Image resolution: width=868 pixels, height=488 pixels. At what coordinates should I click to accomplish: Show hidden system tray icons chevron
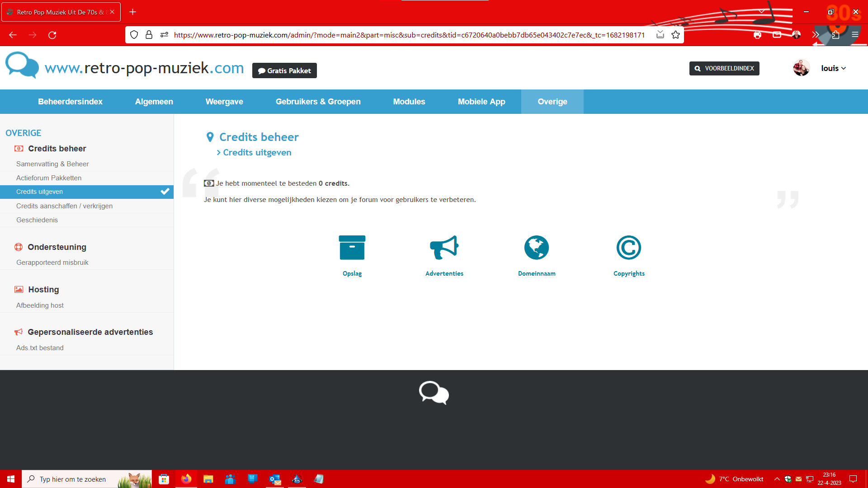(777, 479)
